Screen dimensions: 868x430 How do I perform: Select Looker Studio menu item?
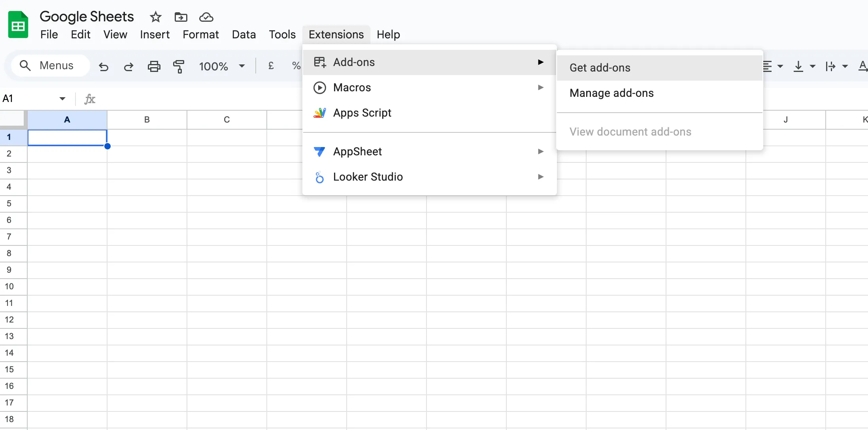point(430,177)
